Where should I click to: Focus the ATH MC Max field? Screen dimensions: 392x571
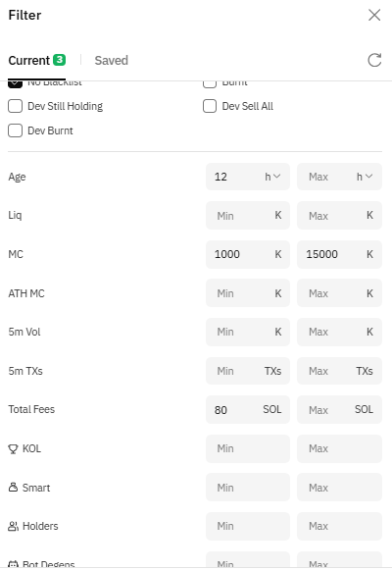(339, 293)
